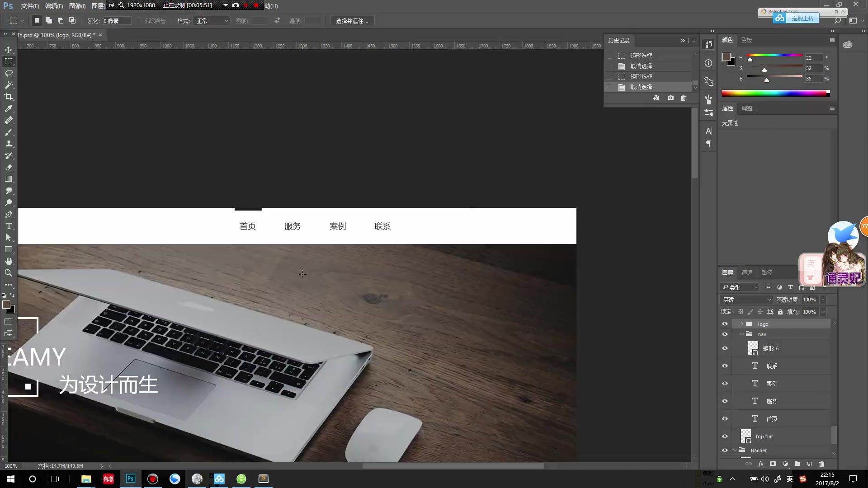Screen dimensions: 868x488
Task: Hide the 案例 text layer
Action: click(725, 384)
